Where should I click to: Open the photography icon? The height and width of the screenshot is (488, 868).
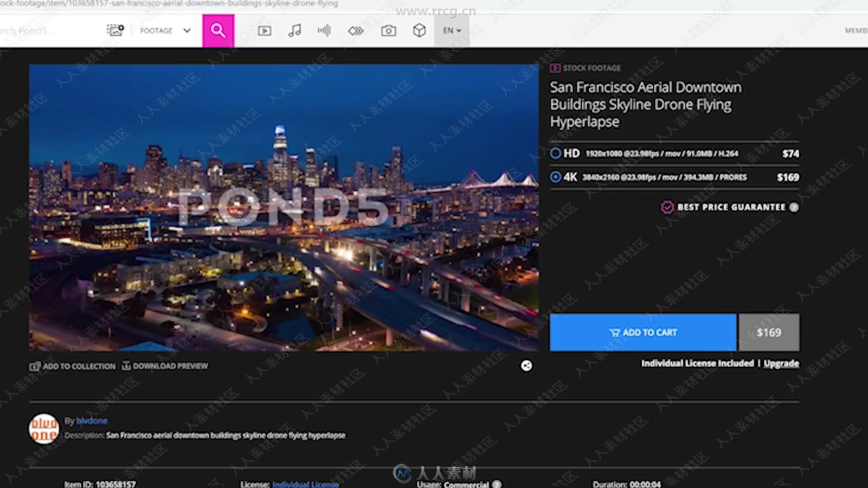(387, 30)
